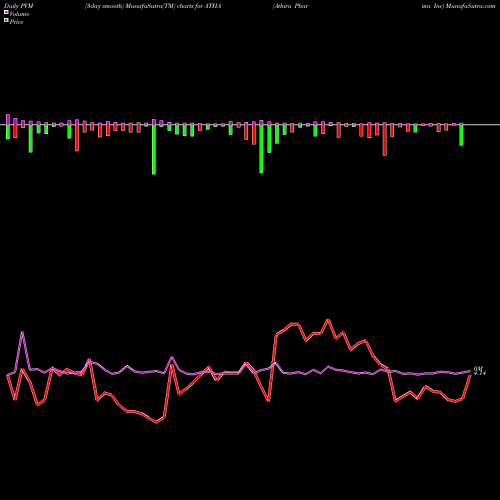The height and width of the screenshot is (500, 500).
Task: Click the Price legend color swatch
Action: pos(6,21)
